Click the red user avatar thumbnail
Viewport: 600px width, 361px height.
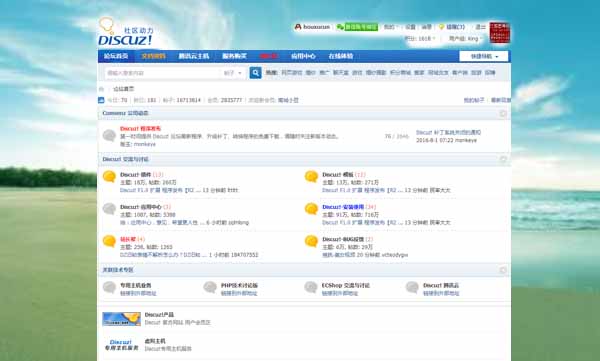tap(500, 32)
